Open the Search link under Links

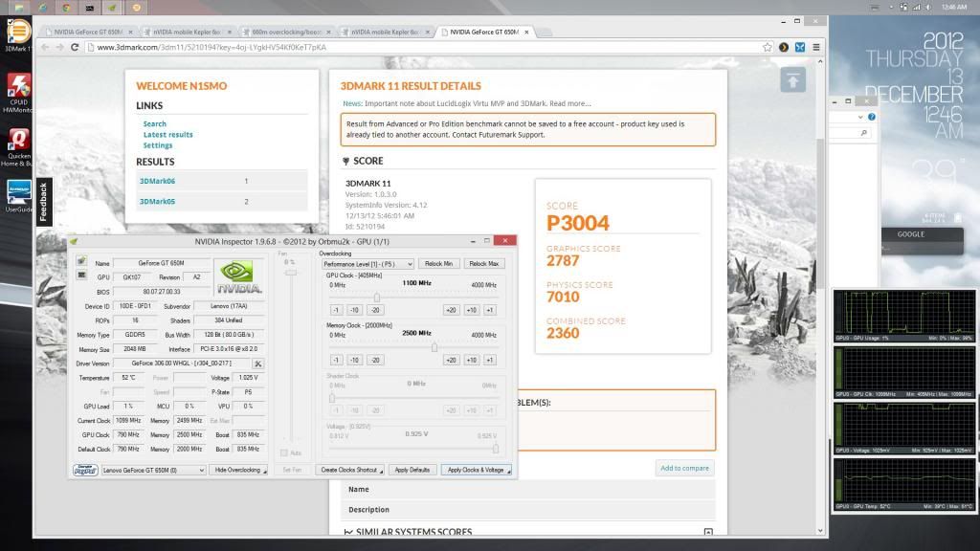[154, 123]
